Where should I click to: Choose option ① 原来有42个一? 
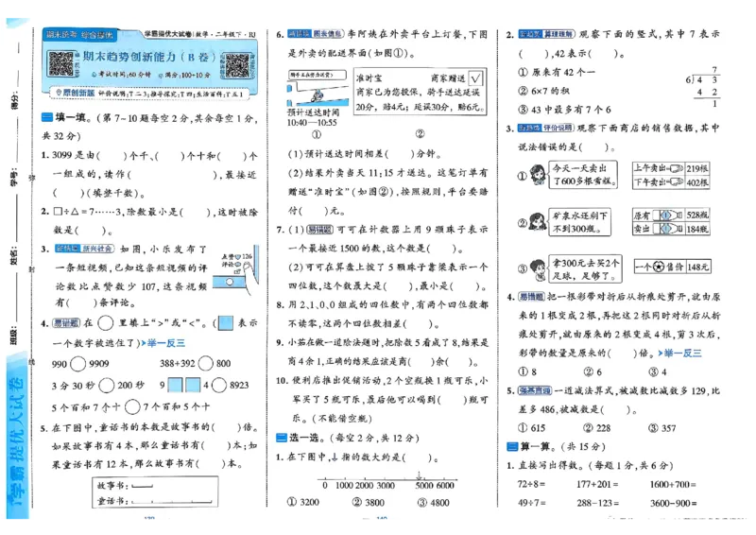coord(557,73)
